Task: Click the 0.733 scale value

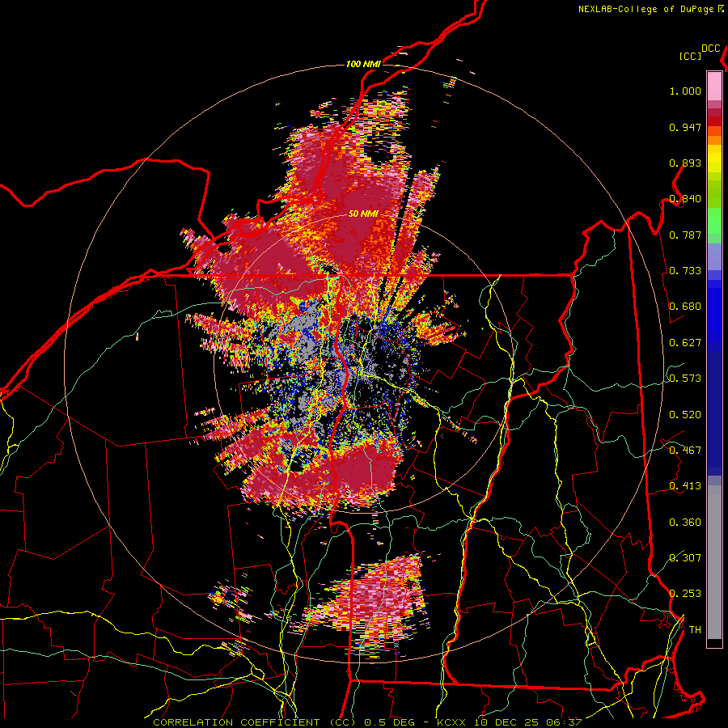Action: pos(685,271)
